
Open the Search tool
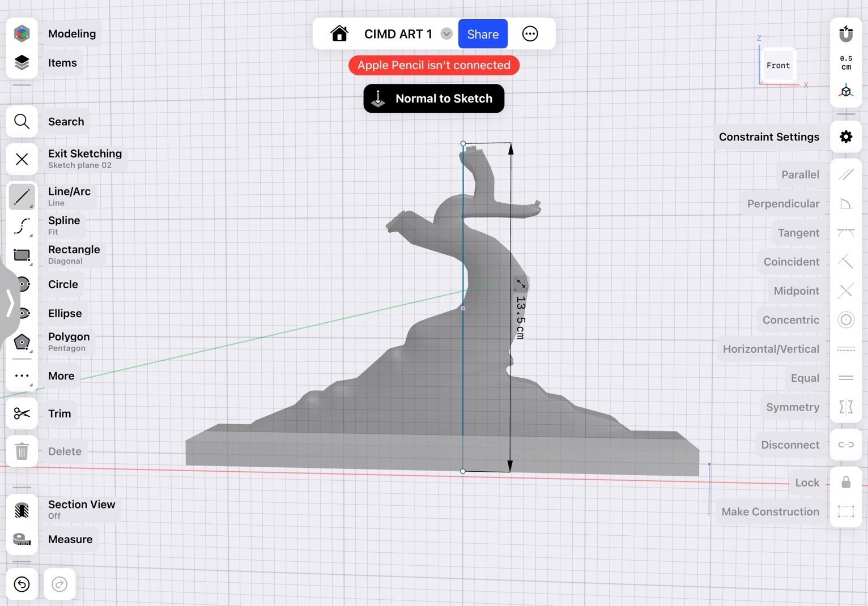pyautogui.click(x=22, y=121)
